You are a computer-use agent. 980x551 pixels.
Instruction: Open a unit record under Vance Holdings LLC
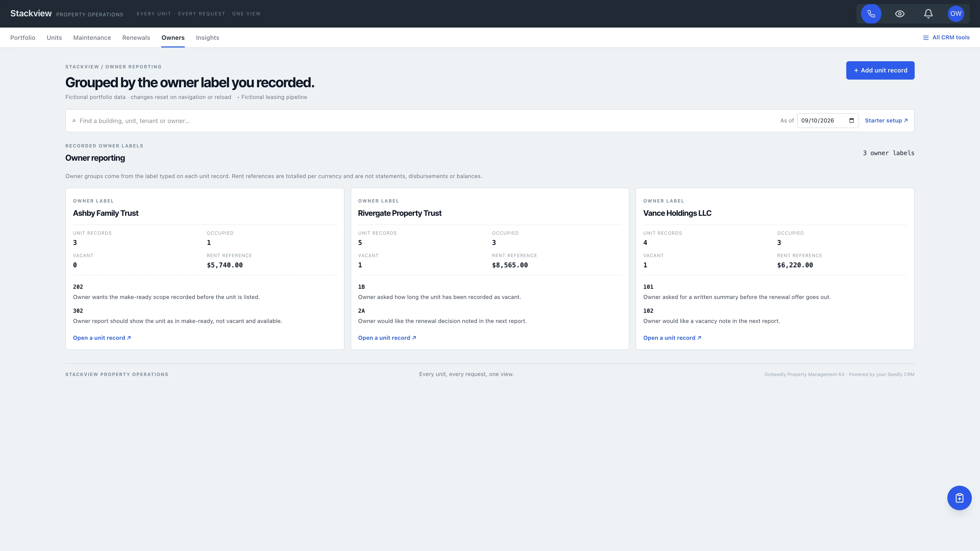(x=672, y=338)
